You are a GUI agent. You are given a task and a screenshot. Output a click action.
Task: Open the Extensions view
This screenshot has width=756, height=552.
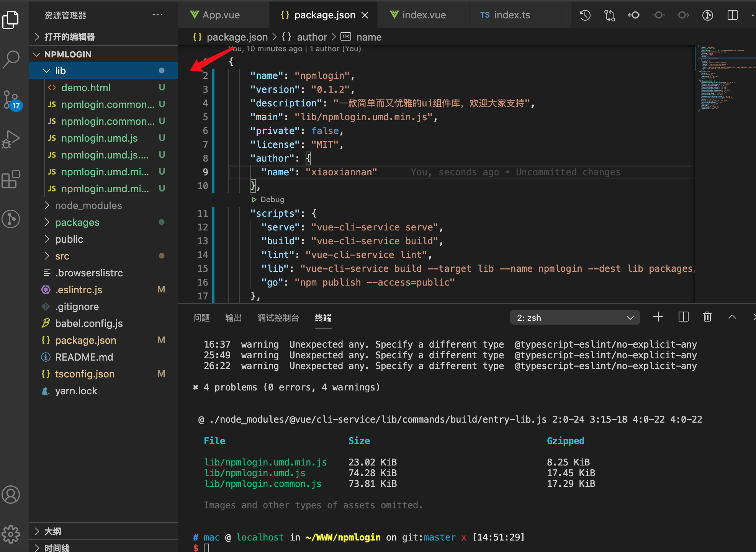pos(11,179)
